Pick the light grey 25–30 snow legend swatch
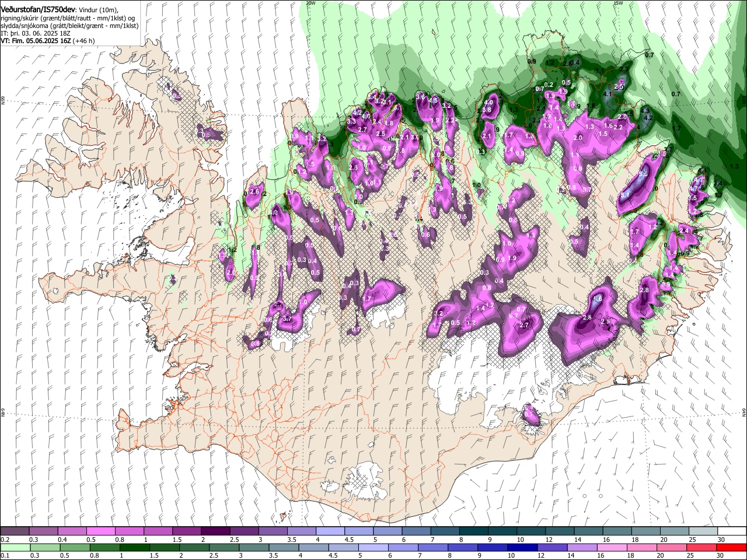Viewport: 747px width, 560px height. pyautogui.click(x=703, y=531)
